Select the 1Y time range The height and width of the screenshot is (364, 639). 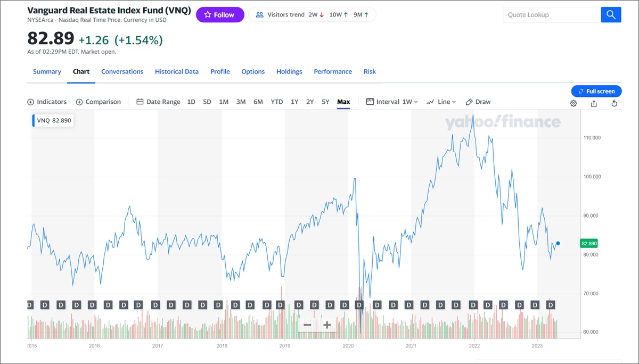pyautogui.click(x=294, y=102)
